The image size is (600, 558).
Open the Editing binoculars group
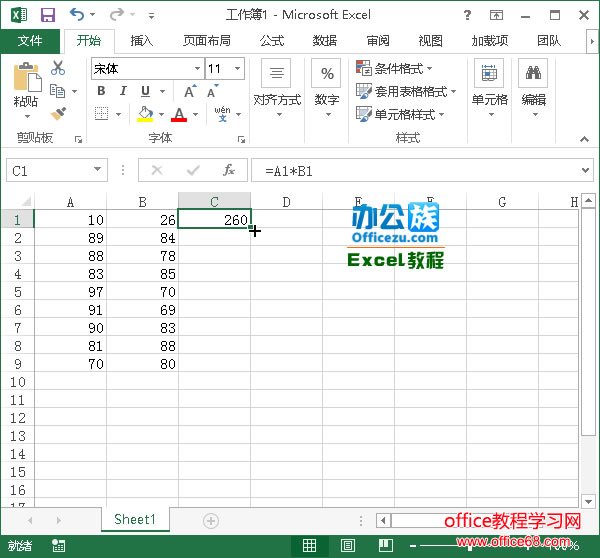click(533, 89)
